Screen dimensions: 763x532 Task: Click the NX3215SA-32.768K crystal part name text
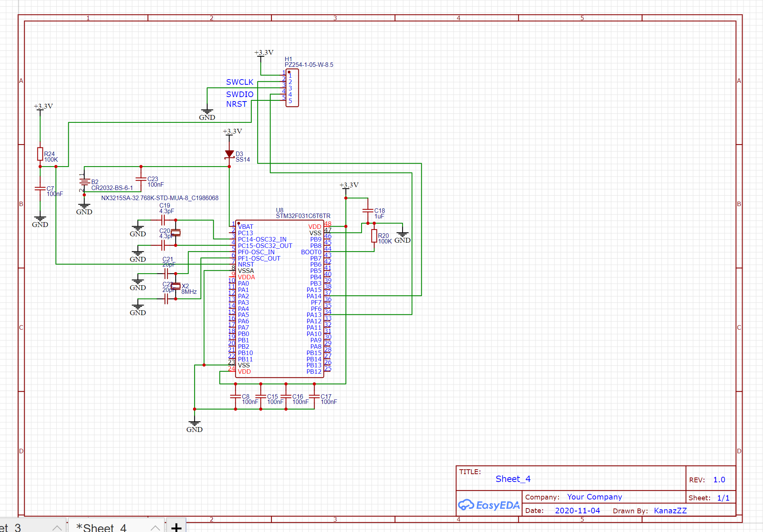pos(160,198)
